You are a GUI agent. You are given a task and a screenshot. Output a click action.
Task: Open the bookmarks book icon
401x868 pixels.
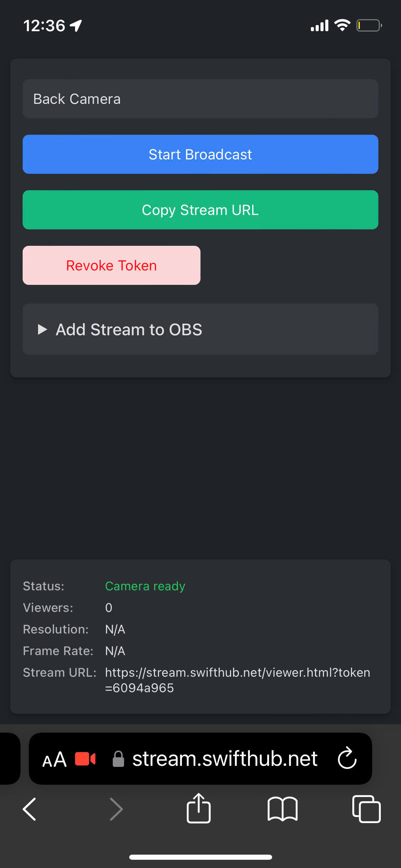coord(282,809)
